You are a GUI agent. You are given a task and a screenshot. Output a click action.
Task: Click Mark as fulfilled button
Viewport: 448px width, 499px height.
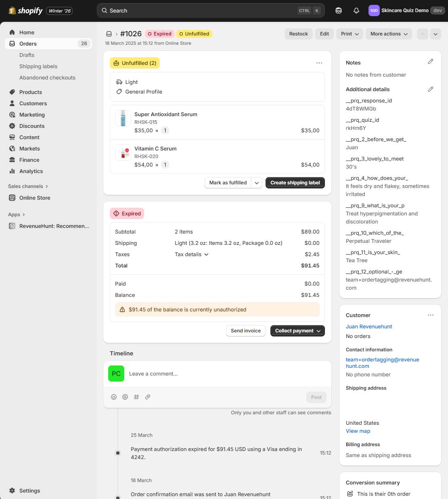click(x=228, y=183)
